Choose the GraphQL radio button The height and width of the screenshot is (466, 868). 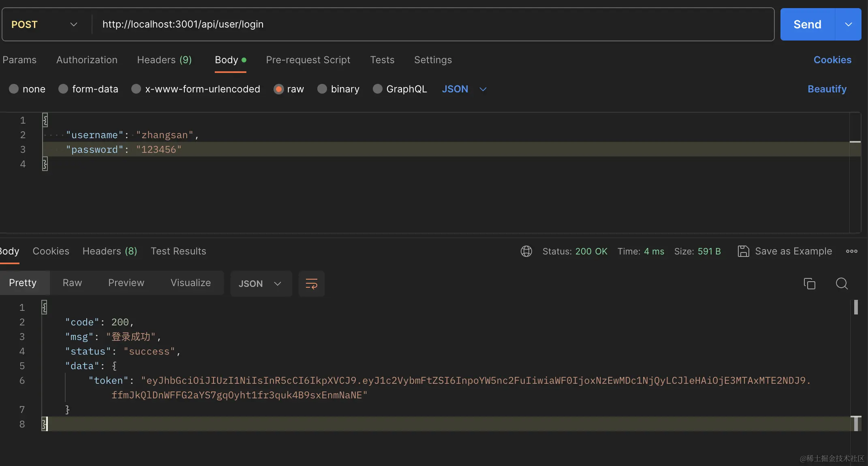click(x=377, y=89)
